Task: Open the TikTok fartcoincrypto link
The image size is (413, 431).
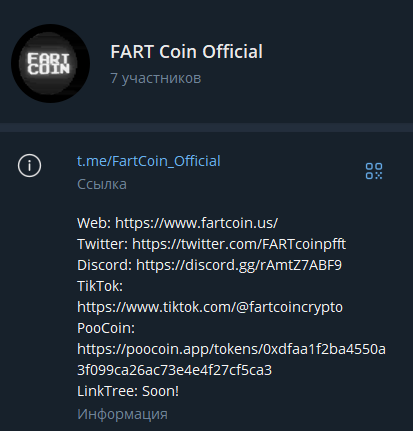Action: pos(210,307)
